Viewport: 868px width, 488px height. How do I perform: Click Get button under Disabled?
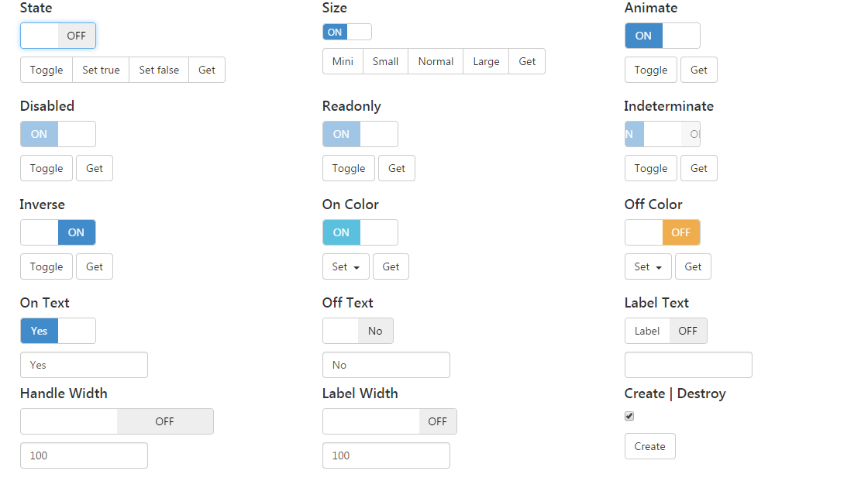[x=94, y=168]
